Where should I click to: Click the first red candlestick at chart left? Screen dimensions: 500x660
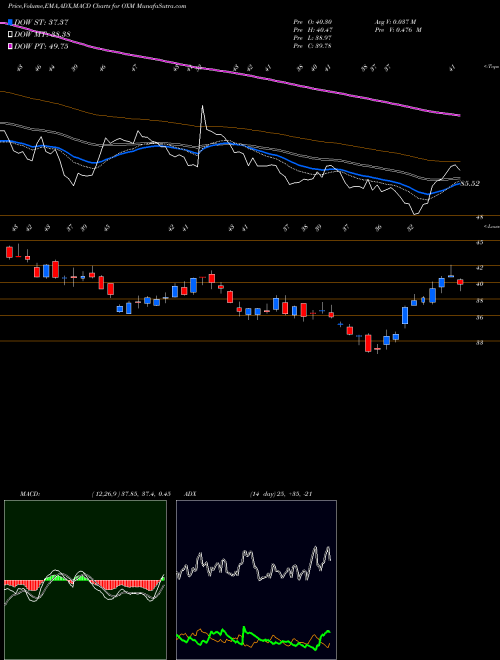pos(9,252)
